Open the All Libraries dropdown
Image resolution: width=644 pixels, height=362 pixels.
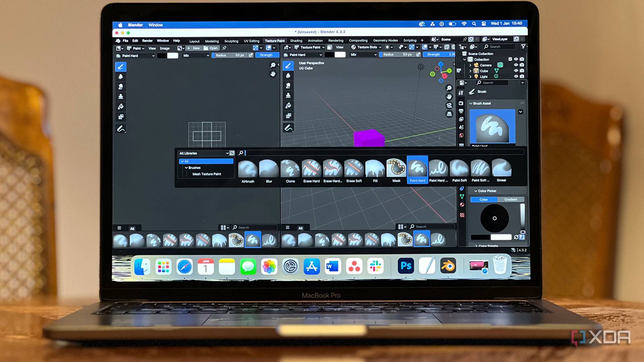pos(203,153)
